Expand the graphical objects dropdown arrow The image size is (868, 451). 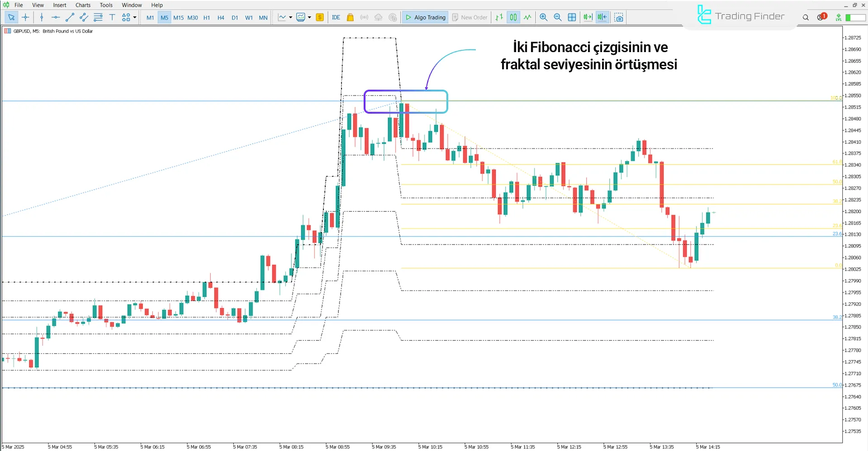tap(135, 18)
